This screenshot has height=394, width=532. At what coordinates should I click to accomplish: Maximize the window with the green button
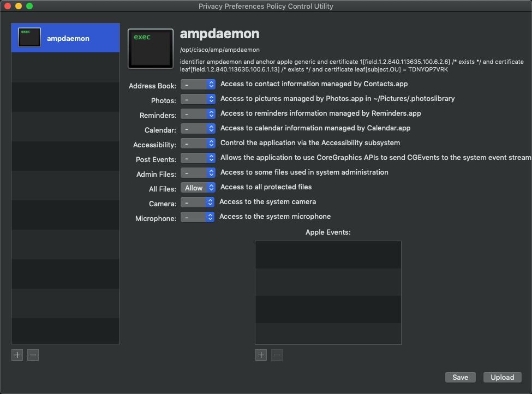pos(29,6)
